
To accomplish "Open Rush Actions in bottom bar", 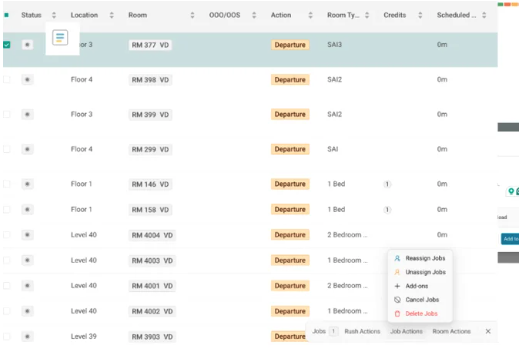I will pyautogui.click(x=362, y=331).
